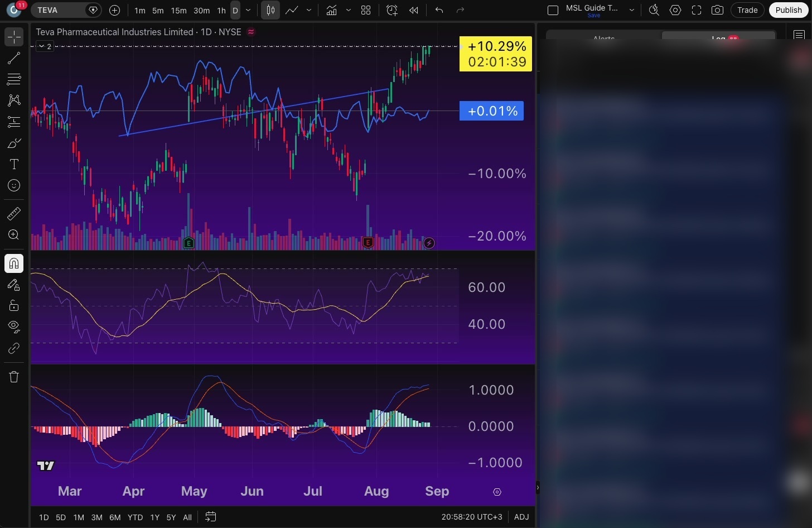Add a symbol to compare using plus

pos(115,10)
